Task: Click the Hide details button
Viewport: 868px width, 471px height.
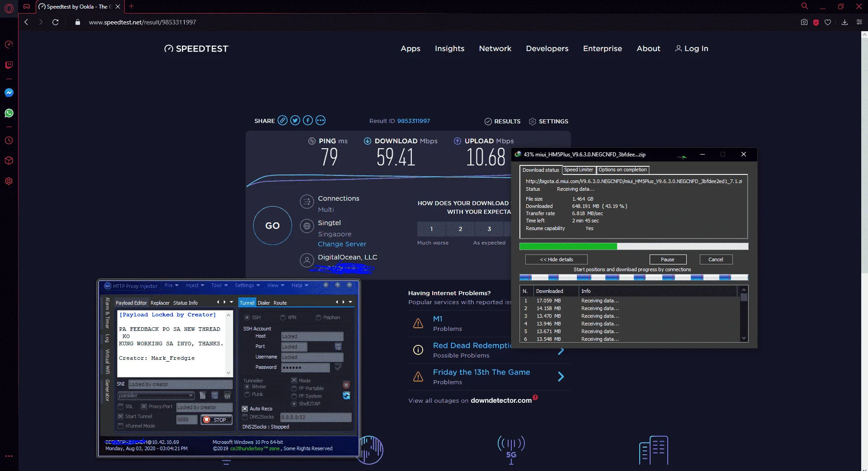Action: [x=557, y=259]
